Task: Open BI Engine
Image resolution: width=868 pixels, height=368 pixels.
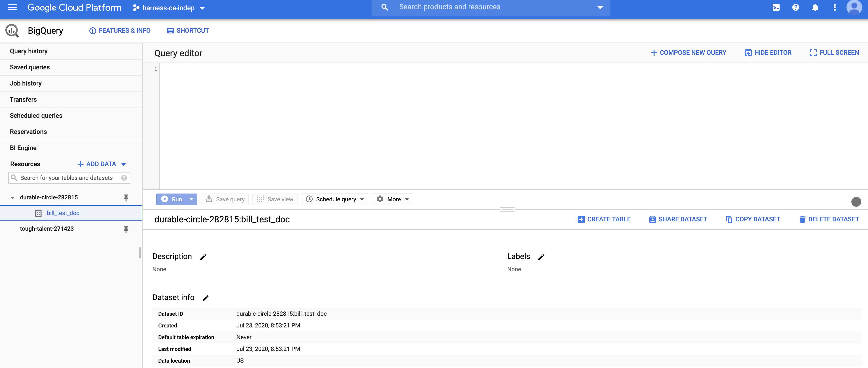Action: pos(71,148)
